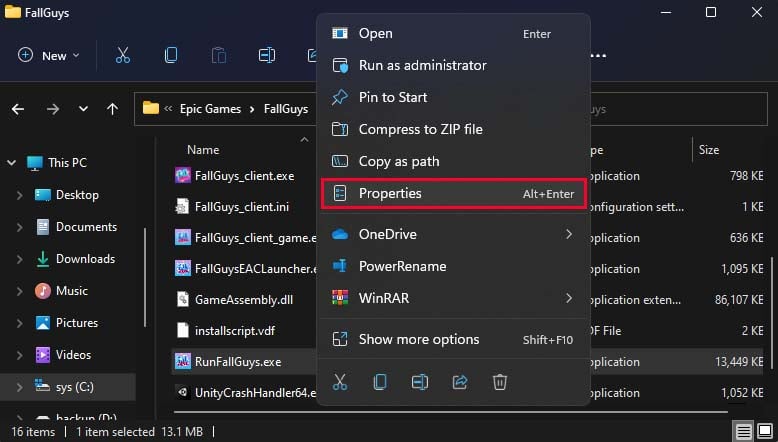Image resolution: width=778 pixels, height=442 pixels.
Task: Click the Copy icon in context menu
Action: coord(380,382)
